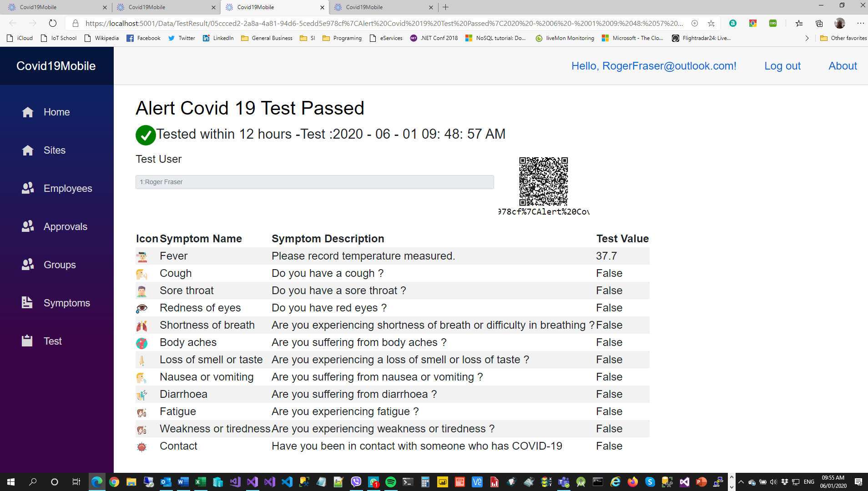Open Windows taskbar search
Screen dimensions: 868x491
(33, 482)
